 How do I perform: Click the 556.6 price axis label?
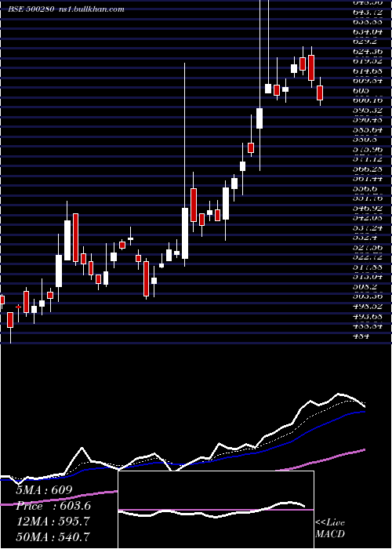[x=364, y=189]
